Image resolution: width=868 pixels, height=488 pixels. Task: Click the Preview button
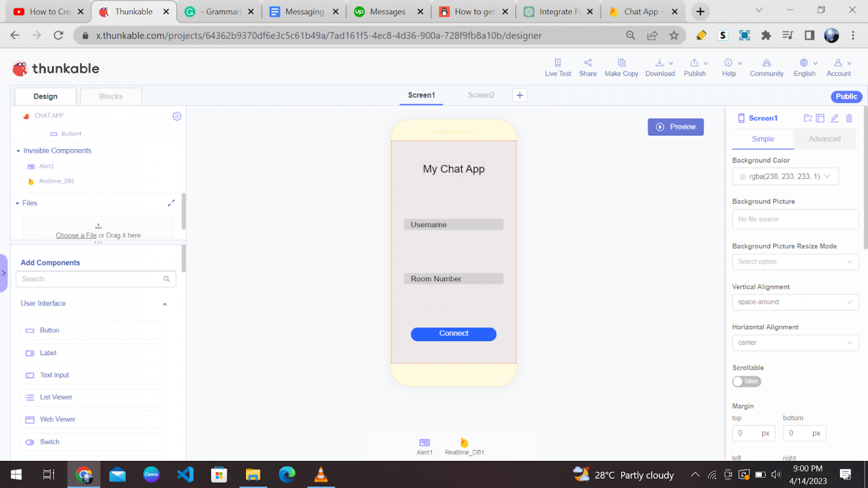(x=676, y=127)
